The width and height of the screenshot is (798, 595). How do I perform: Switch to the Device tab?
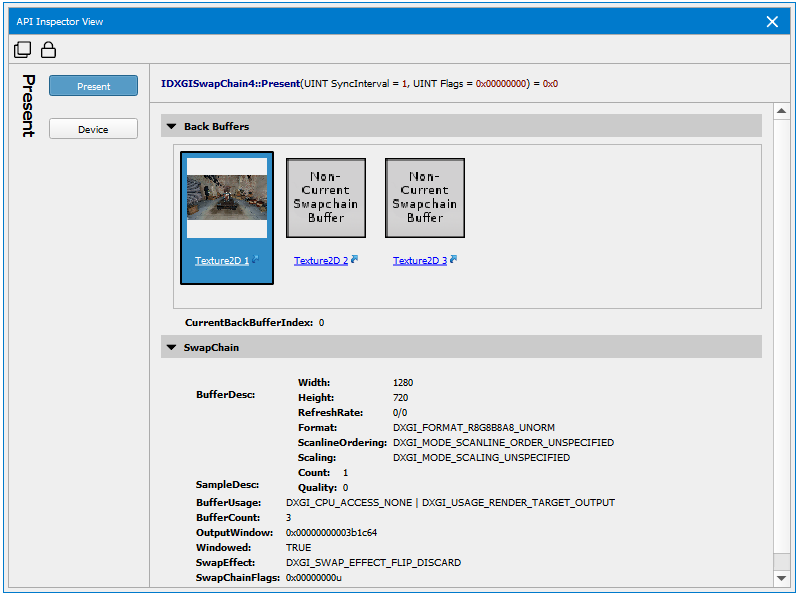(x=93, y=129)
